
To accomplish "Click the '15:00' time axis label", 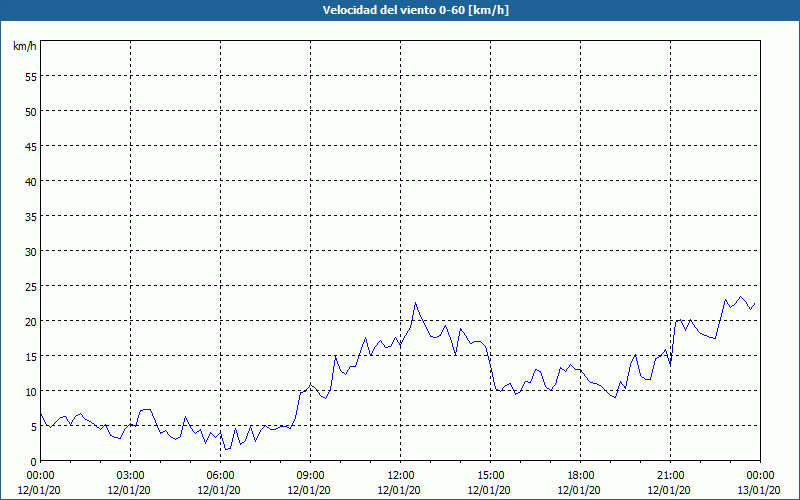I will (x=490, y=476).
